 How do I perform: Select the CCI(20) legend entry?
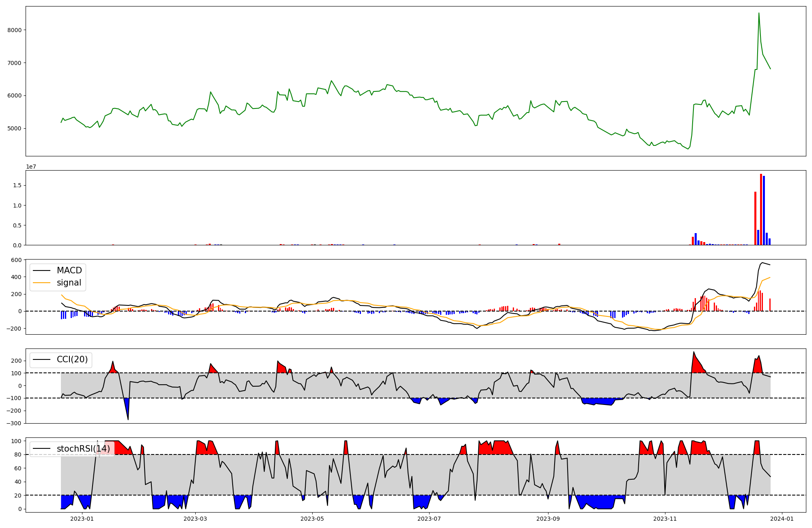[x=73, y=359]
